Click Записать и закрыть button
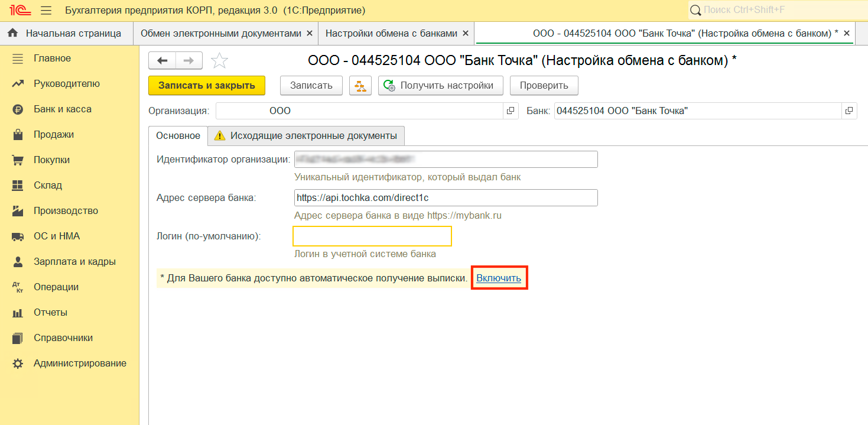The height and width of the screenshot is (425, 868). click(x=206, y=85)
